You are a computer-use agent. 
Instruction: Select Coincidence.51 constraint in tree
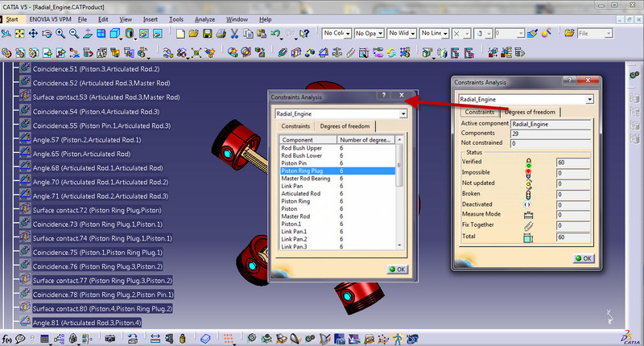coord(96,69)
